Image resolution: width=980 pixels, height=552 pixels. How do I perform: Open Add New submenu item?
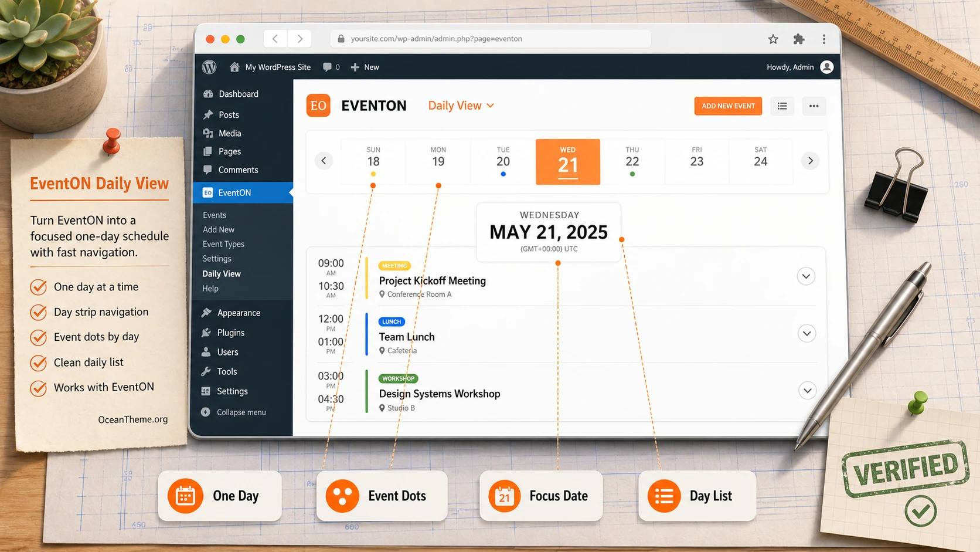tap(219, 229)
